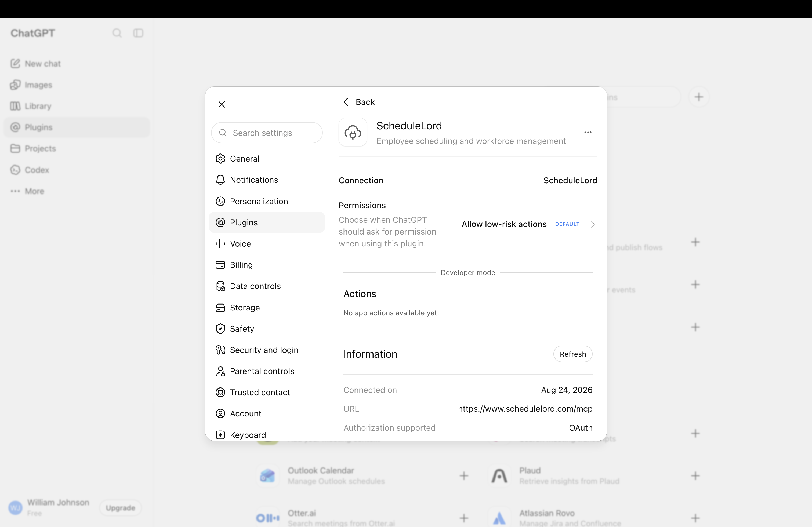The image size is (812, 527).
Task: Add the Atlassian Rovo plugin
Action: click(695, 518)
